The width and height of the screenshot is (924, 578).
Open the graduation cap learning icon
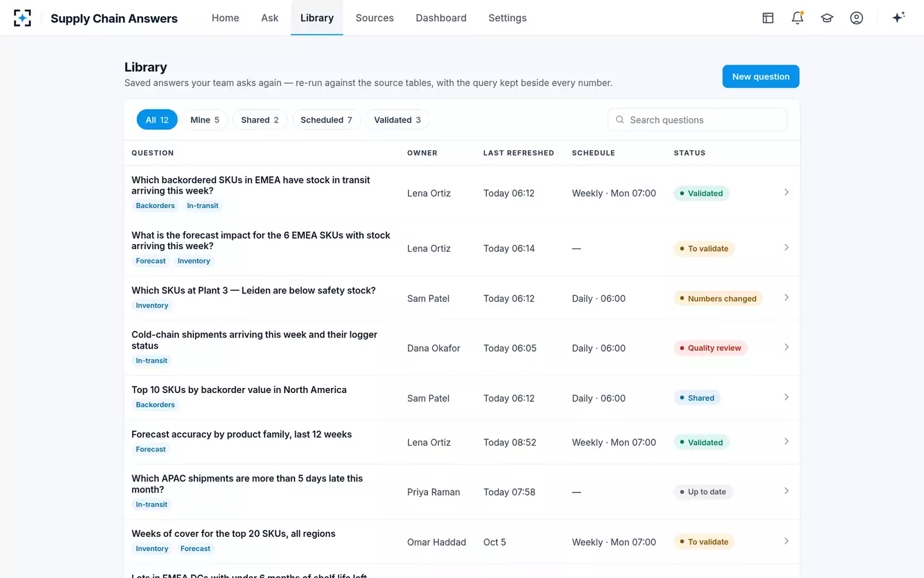827,18
